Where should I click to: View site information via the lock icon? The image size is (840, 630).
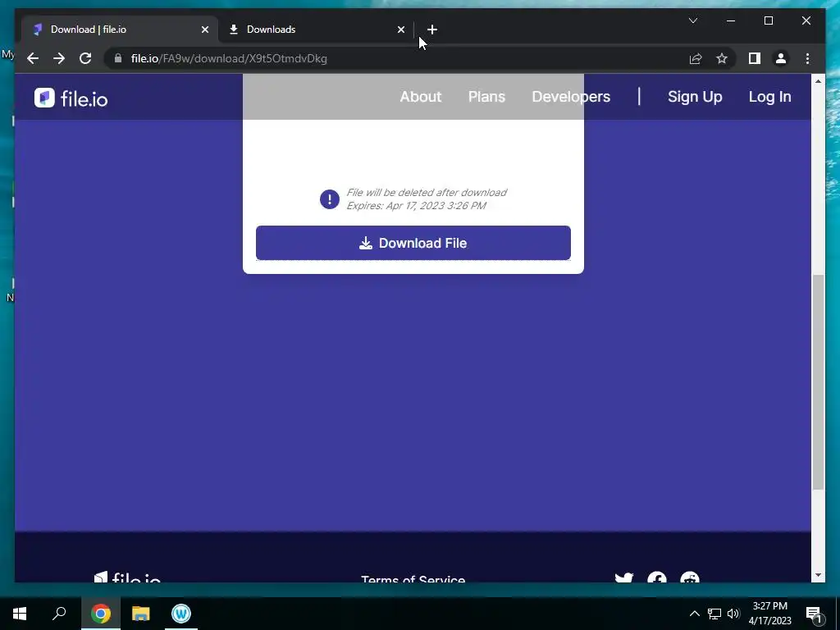pyautogui.click(x=118, y=58)
